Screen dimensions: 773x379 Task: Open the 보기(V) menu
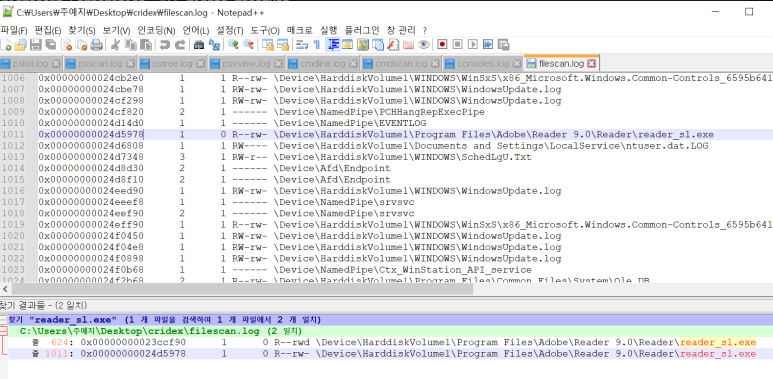[x=116, y=30]
